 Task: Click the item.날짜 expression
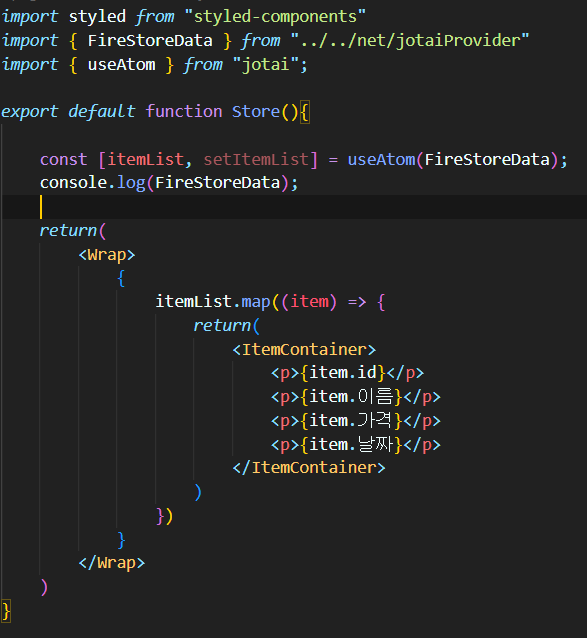[x=351, y=444]
